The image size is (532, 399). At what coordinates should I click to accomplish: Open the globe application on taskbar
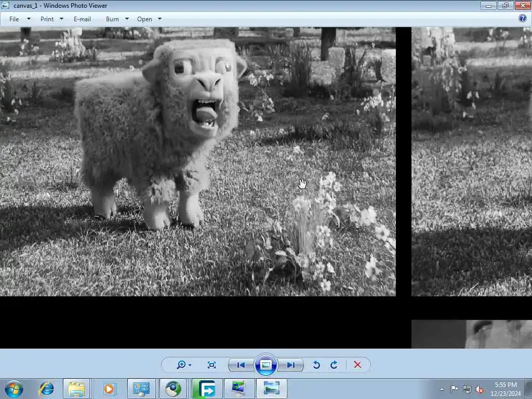[x=173, y=389]
